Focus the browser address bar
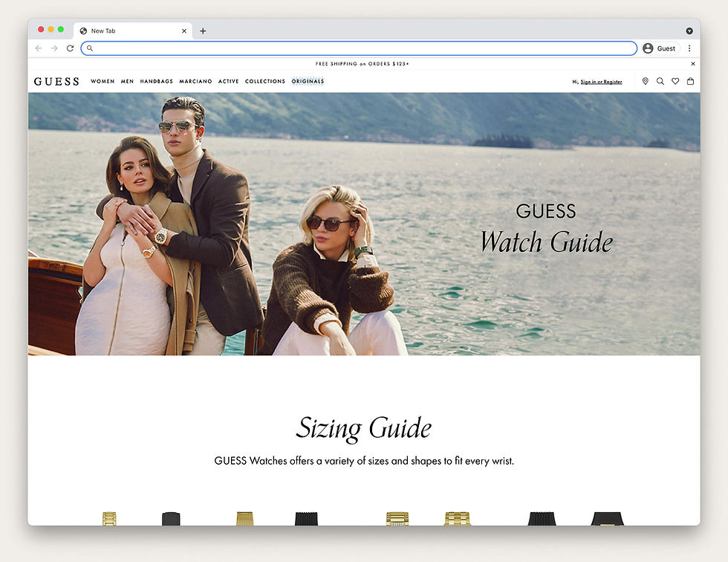728x562 pixels. [359, 48]
